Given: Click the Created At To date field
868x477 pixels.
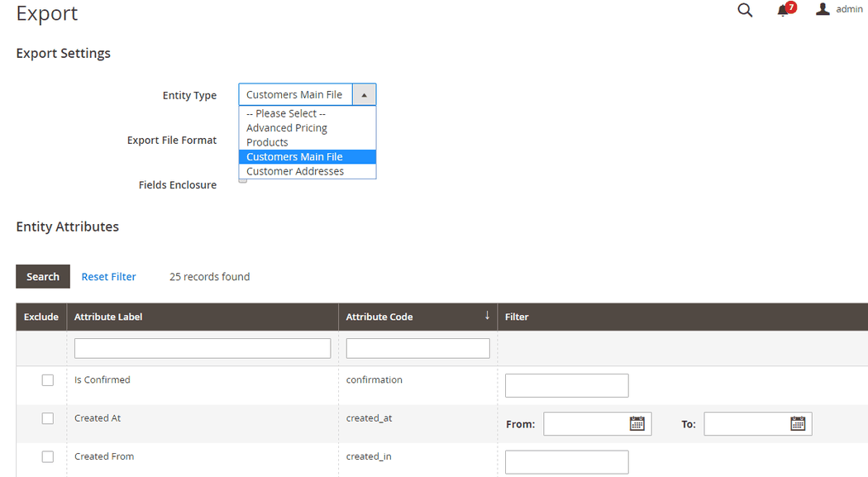Looking at the screenshot, I should tap(758, 424).
